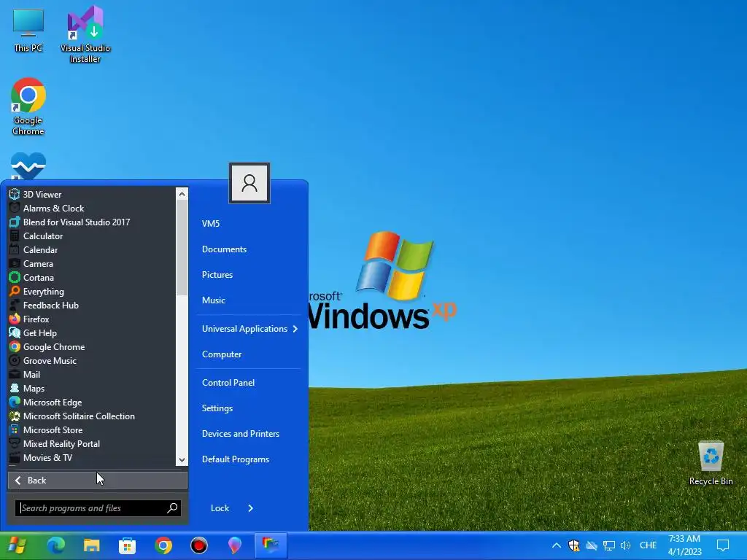The height and width of the screenshot is (560, 747).
Task: Open the clock showing 7:33 AM
Action: coord(684,545)
